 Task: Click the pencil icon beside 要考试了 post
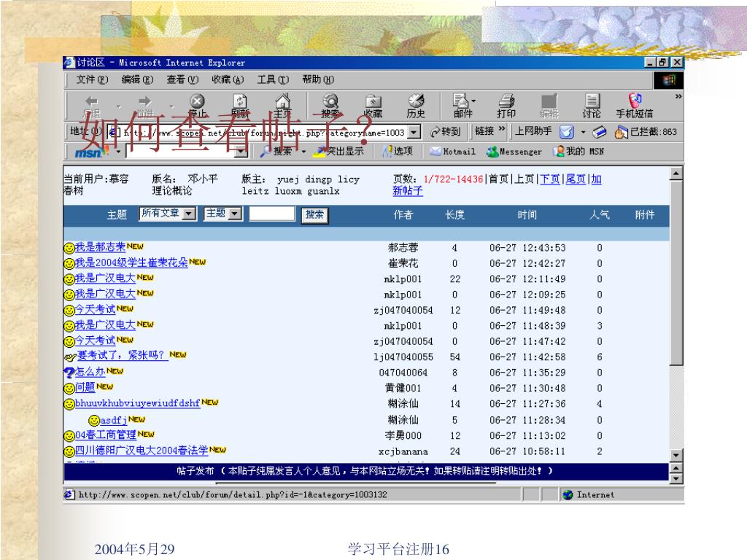(x=69, y=357)
